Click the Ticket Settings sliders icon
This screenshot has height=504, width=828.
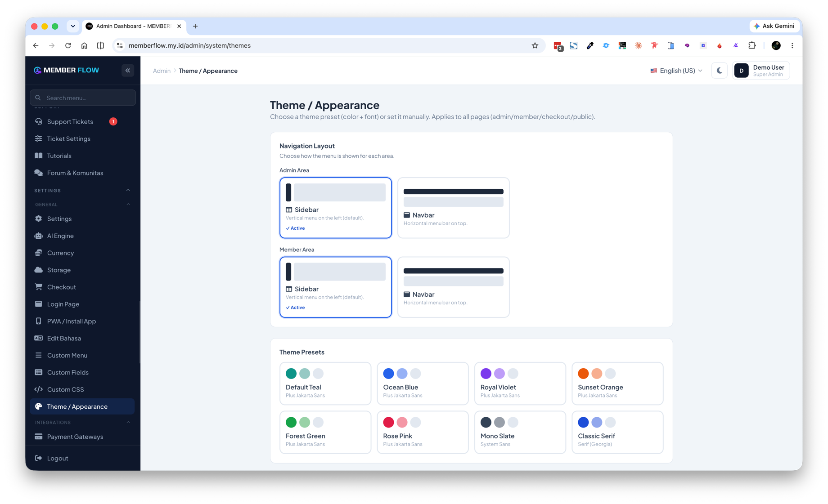coord(39,138)
